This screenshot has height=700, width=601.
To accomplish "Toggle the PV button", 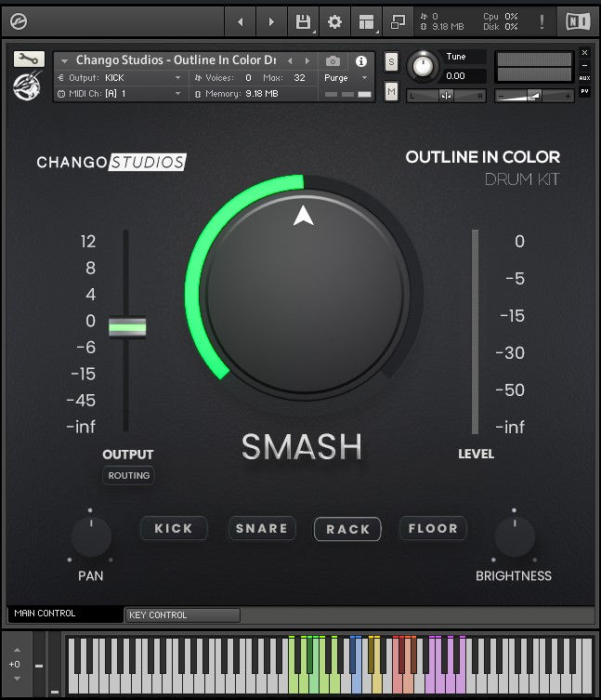I will pyautogui.click(x=584, y=91).
